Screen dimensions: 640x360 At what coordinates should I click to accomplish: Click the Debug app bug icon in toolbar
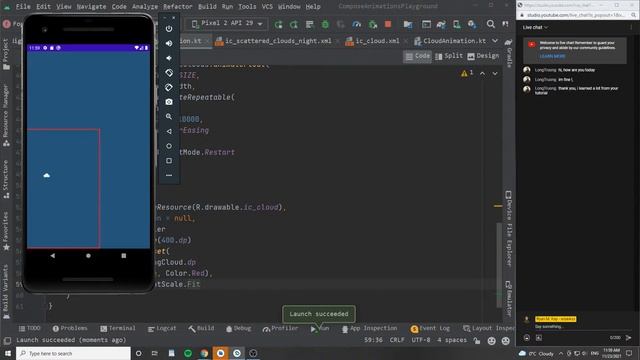pyautogui.click(x=325, y=24)
